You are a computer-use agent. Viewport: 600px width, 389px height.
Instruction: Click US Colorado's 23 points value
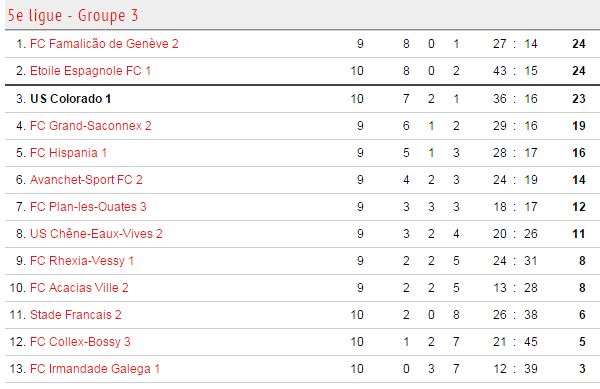coord(579,99)
